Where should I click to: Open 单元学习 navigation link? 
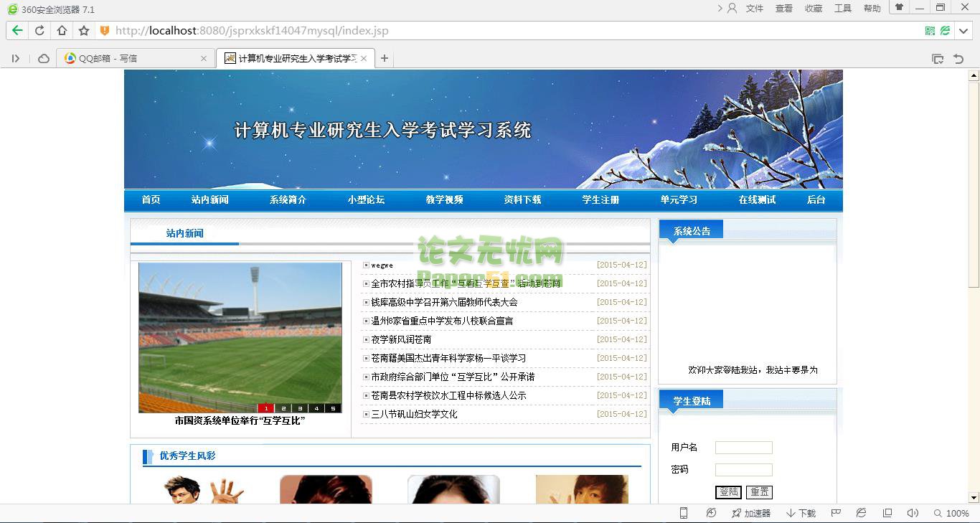(679, 200)
